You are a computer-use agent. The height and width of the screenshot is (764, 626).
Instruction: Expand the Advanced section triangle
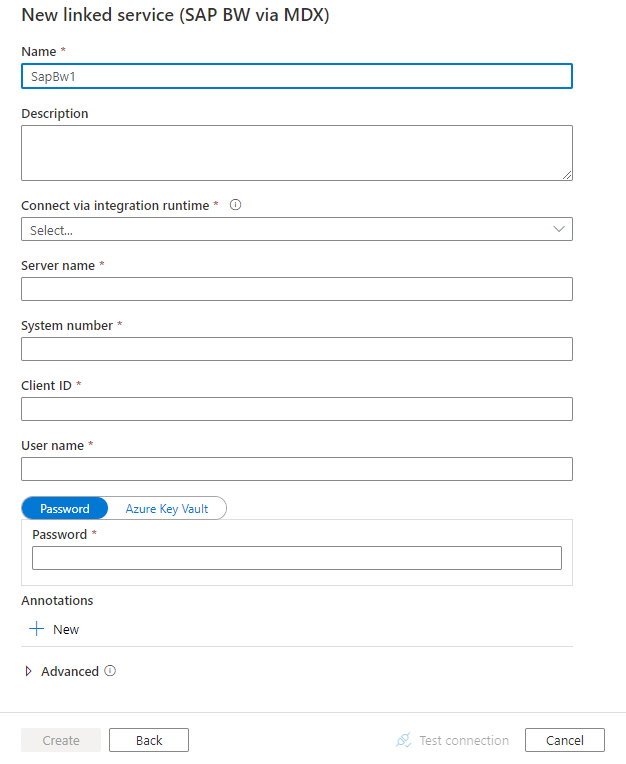pyautogui.click(x=28, y=672)
